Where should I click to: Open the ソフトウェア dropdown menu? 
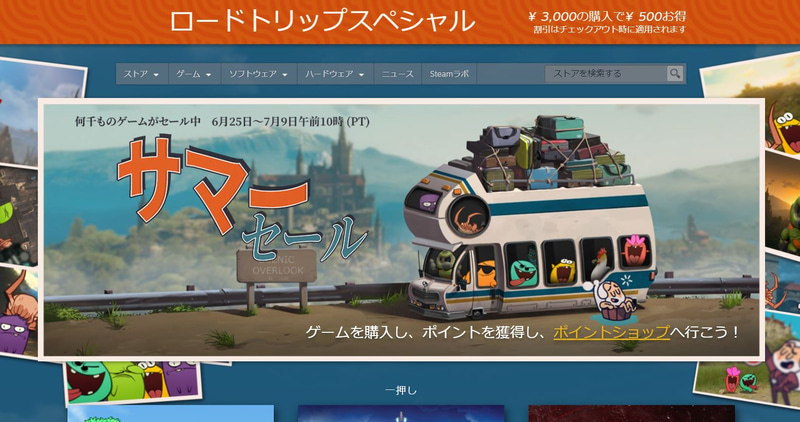(x=259, y=74)
